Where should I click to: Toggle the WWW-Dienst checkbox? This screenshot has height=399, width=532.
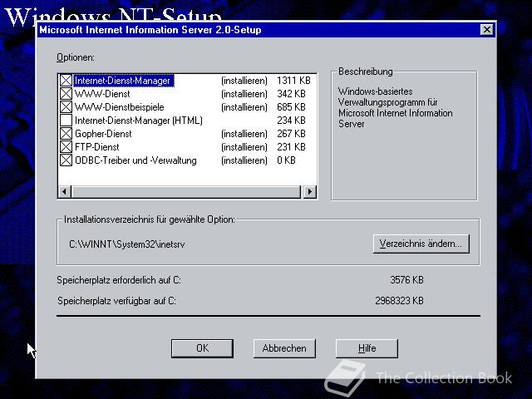point(66,94)
